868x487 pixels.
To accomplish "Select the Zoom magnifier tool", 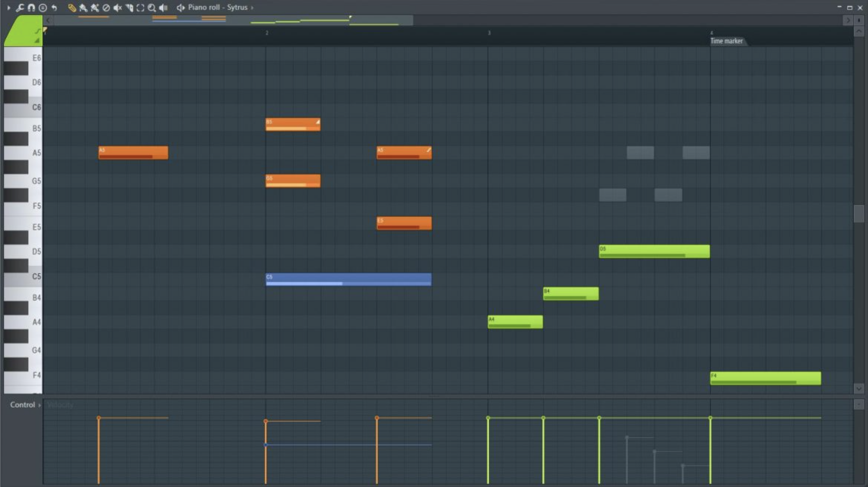I will tap(152, 8).
